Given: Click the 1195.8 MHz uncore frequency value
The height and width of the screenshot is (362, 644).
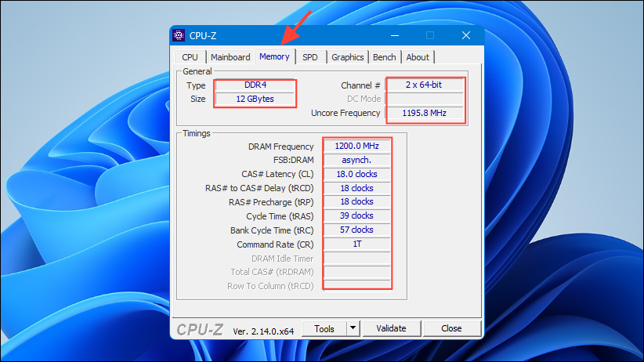Looking at the screenshot, I should pyautogui.click(x=424, y=113).
